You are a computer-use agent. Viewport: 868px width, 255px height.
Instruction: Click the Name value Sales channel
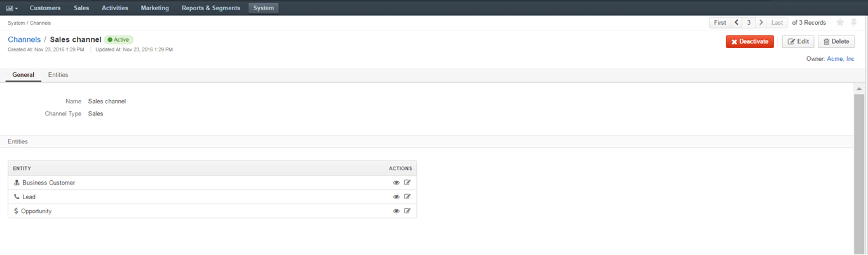pyautogui.click(x=107, y=101)
